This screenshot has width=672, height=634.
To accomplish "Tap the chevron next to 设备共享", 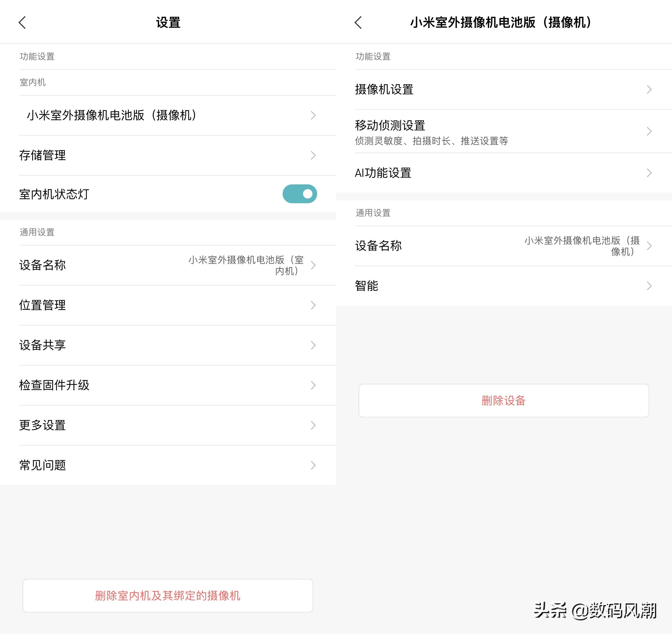I will 313,345.
